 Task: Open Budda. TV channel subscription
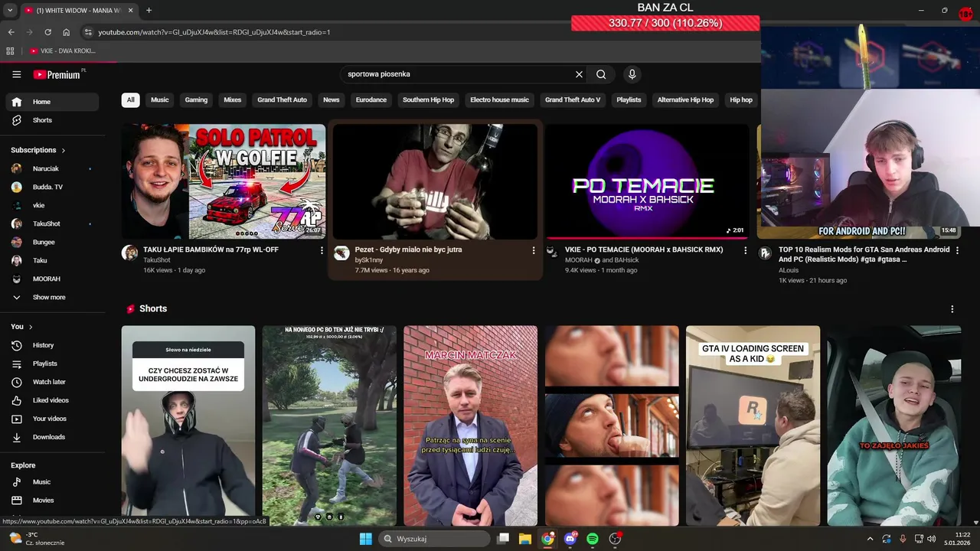[x=52, y=187]
